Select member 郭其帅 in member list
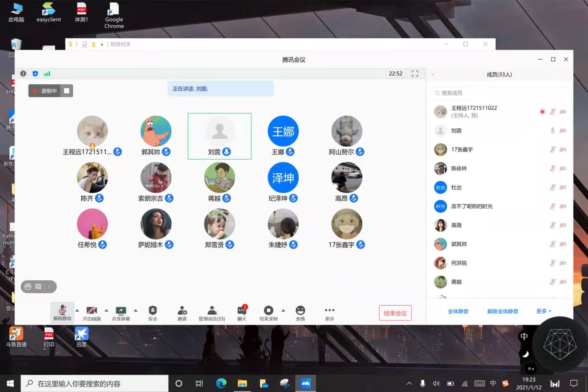The image size is (588, 392). coord(500,244)
